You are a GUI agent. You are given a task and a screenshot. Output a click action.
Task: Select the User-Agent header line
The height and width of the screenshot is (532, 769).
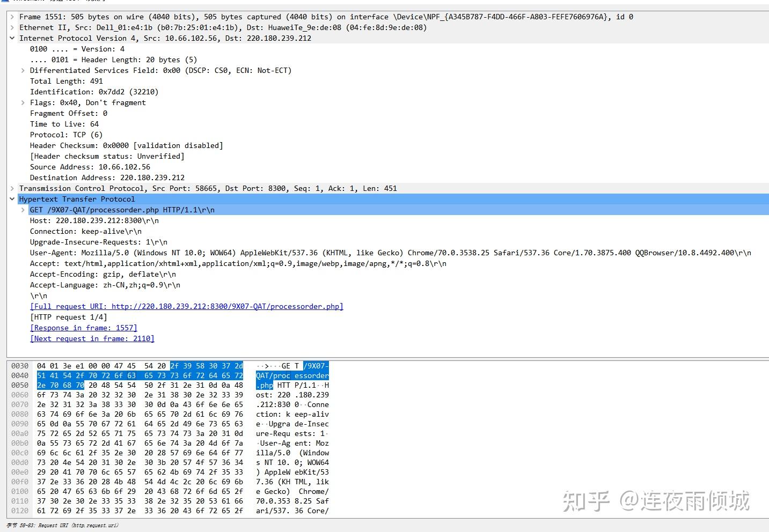coord(215,253)
